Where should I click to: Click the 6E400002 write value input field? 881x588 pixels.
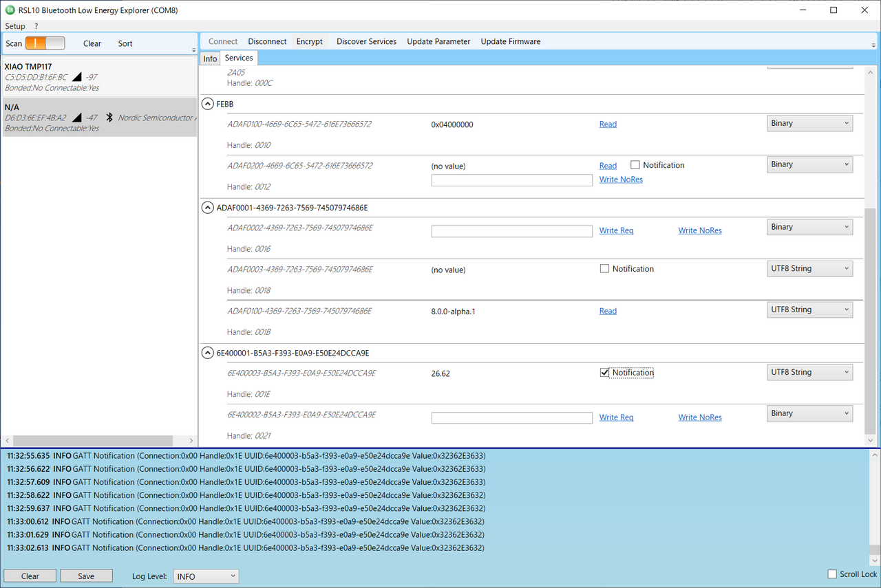tap(511, 417)
